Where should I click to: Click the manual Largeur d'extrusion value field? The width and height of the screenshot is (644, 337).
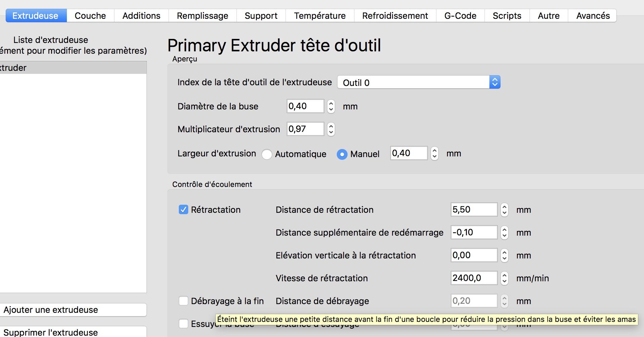pos(409,153)
